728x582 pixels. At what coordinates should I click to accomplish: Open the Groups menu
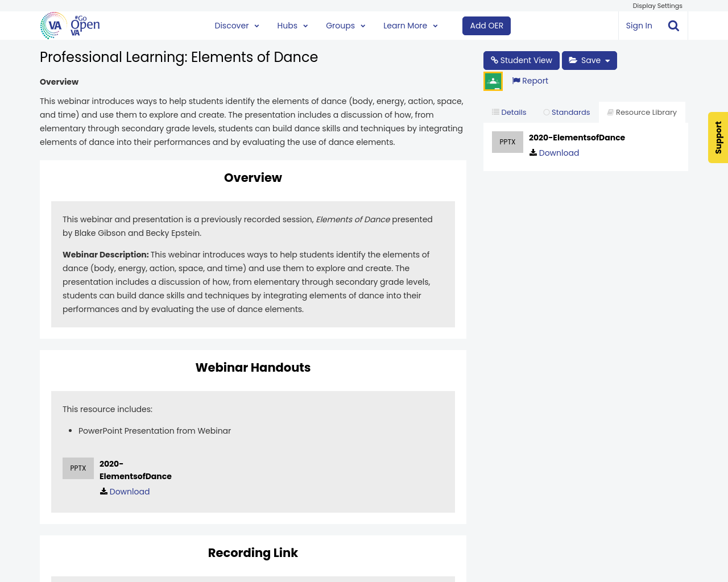pos(345,25)
